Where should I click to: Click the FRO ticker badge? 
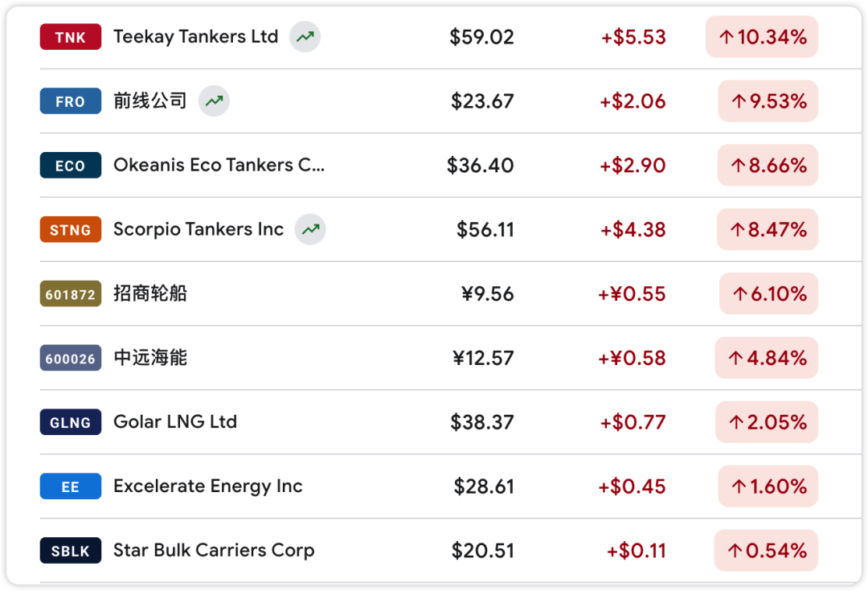coord(71,101)
